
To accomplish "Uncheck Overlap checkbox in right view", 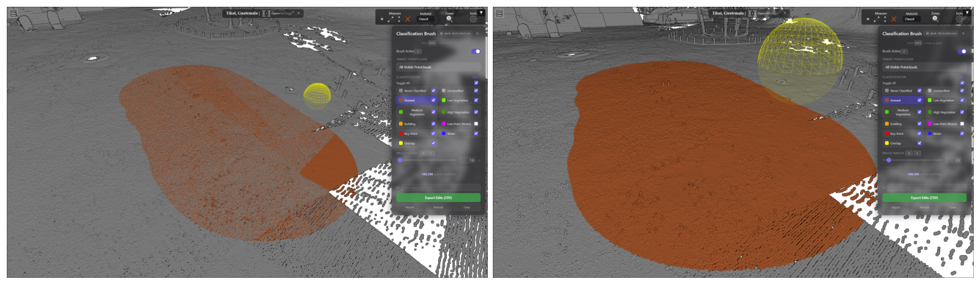I will pos(919,143).
